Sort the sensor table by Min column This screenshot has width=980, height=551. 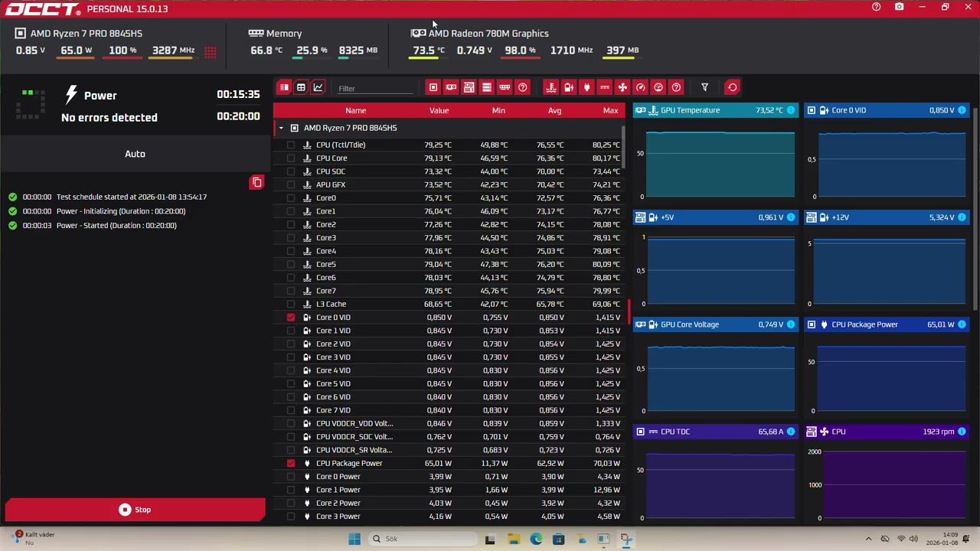click(498, 111)
